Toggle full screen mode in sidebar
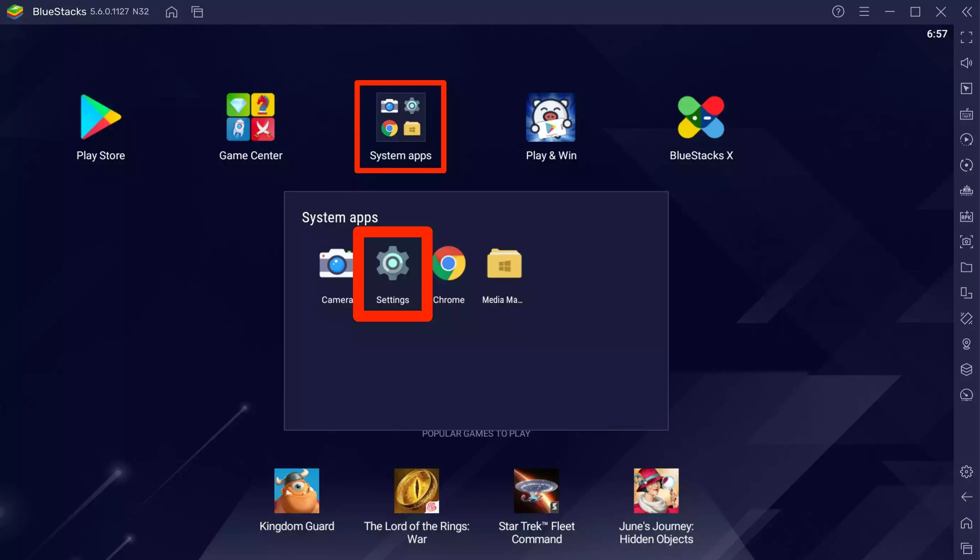 pos(966,37)
